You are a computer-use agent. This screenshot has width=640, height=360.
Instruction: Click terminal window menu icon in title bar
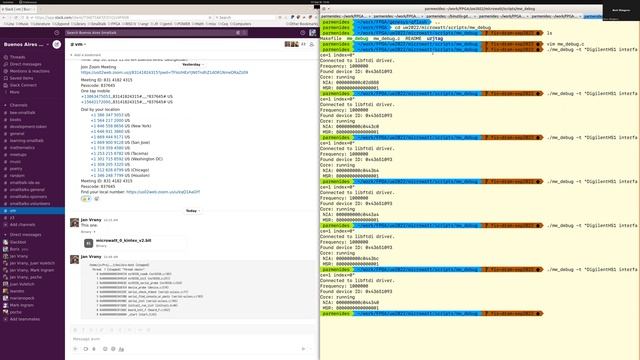coord(324,9)
